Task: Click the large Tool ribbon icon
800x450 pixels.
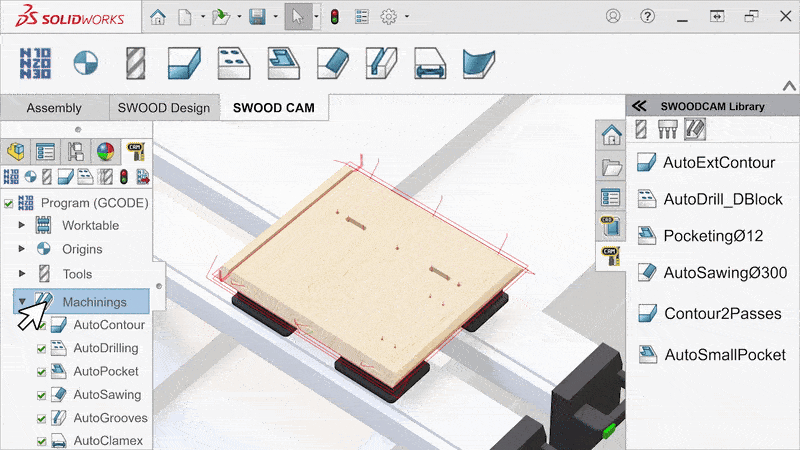Action: point(136,63)
